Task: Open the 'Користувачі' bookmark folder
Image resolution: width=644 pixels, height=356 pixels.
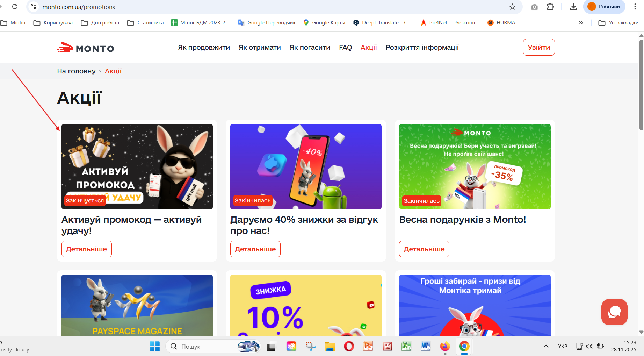Action: point(53,23)
